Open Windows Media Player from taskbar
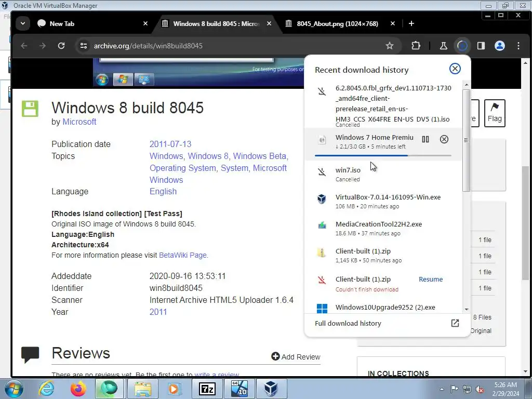532x399 pixels. pyautogui.click(x=174, y=389)
